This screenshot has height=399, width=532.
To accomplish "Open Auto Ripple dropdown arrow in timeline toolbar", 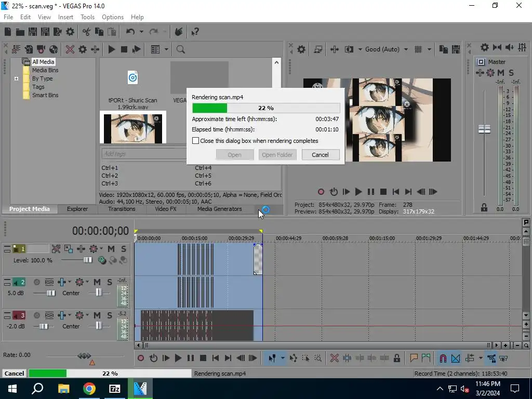I will tap(481, 358).
